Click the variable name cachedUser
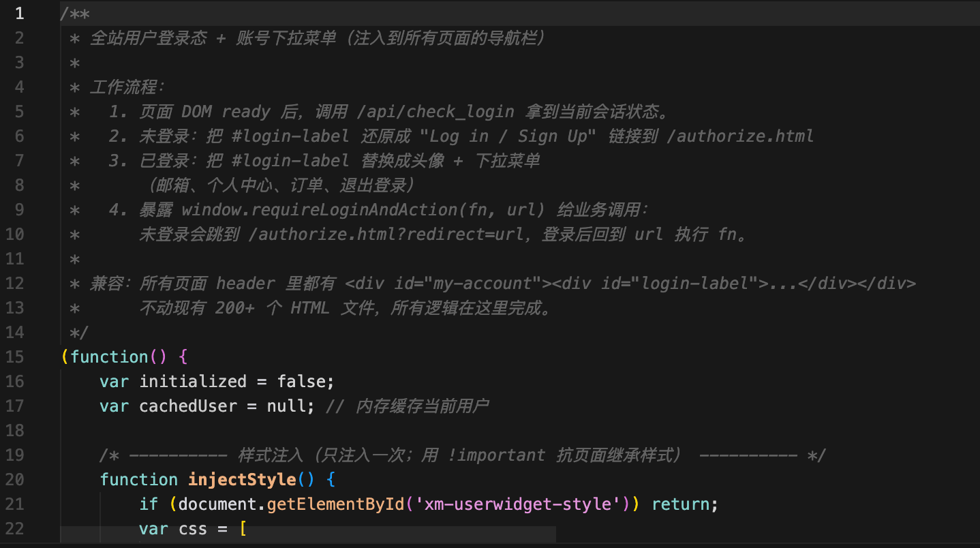The height and width of the screenshot is (548, 980). coord(189,406)
